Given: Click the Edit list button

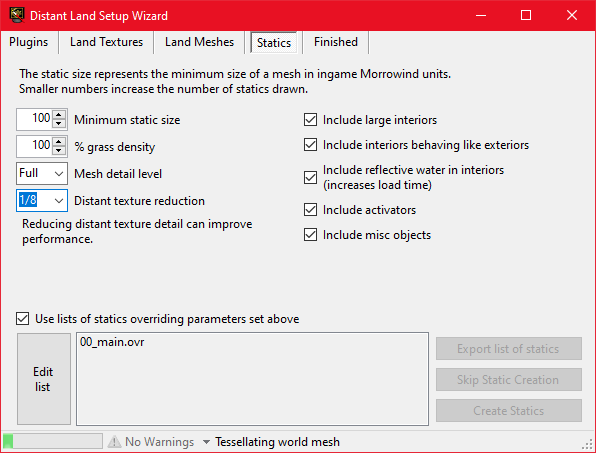Looking at the screenshot, I should (44, 379).
